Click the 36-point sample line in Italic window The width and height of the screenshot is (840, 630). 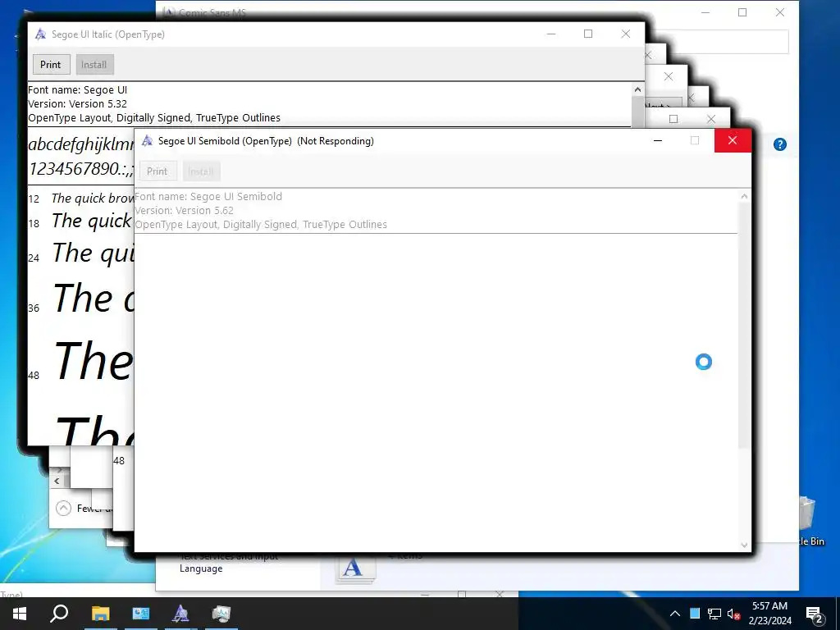tap(81, 298)
